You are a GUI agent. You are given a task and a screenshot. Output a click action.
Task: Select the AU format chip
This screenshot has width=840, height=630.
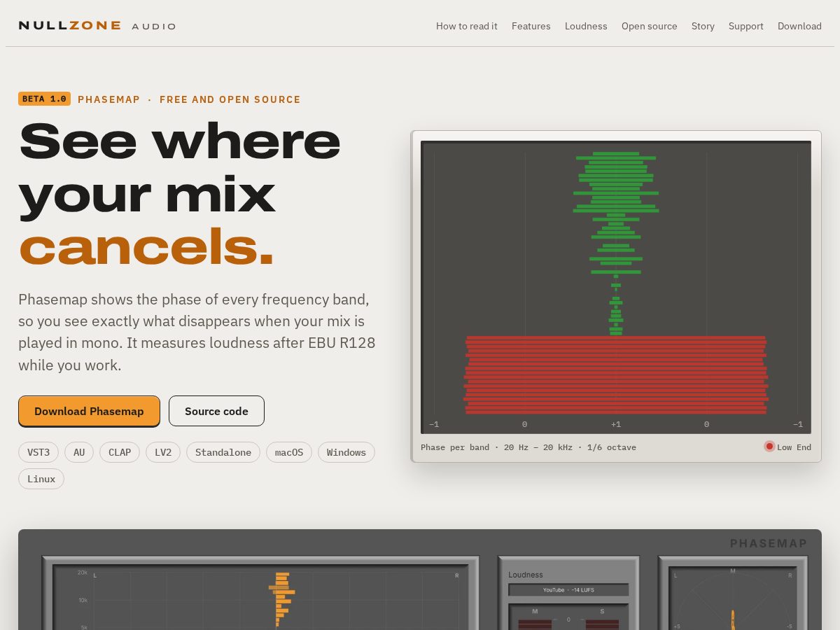[79, 452]
